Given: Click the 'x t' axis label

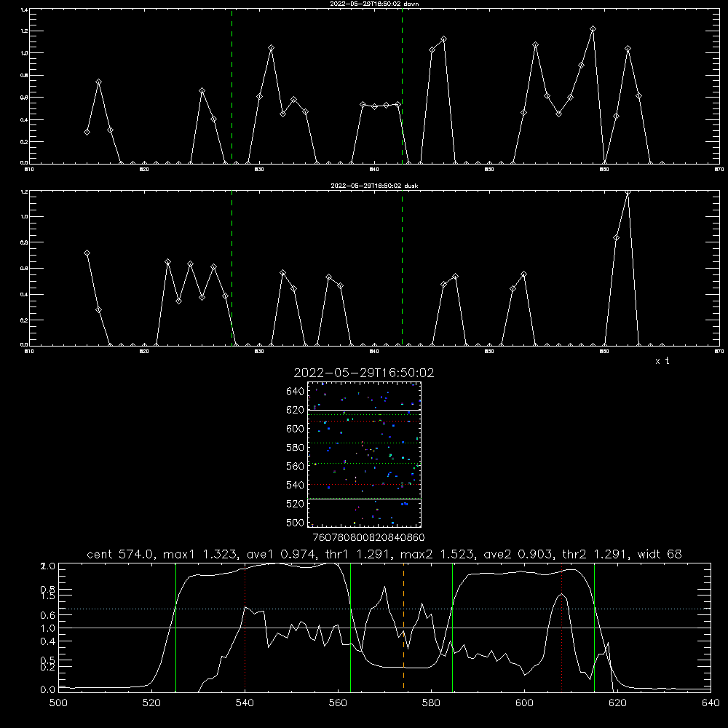Looking at the screenshot, I should point(662,361).
